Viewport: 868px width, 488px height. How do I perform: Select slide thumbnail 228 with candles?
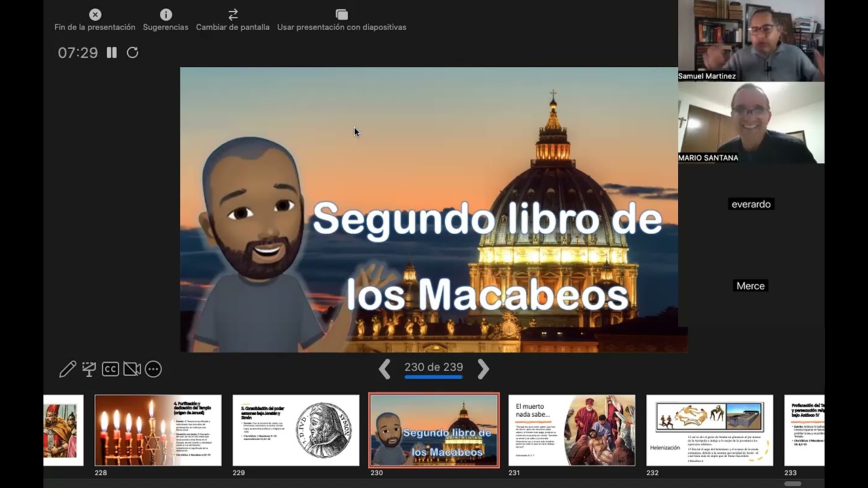[158, 430]
